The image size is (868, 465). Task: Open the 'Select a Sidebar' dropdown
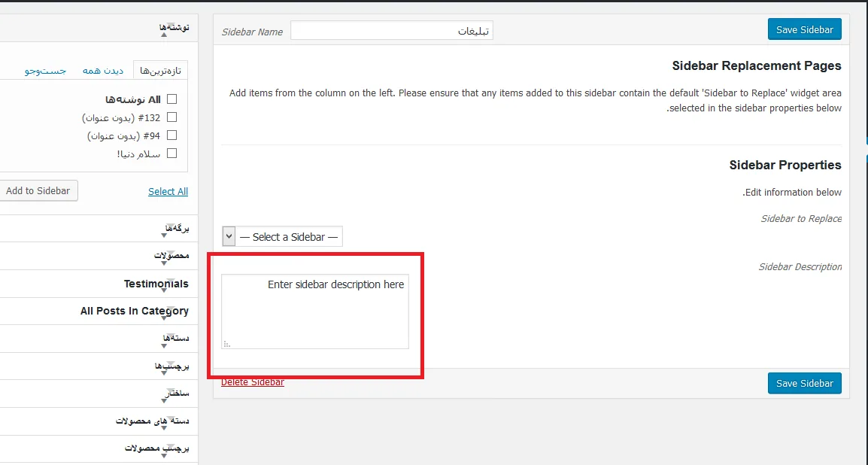(282, 237)
